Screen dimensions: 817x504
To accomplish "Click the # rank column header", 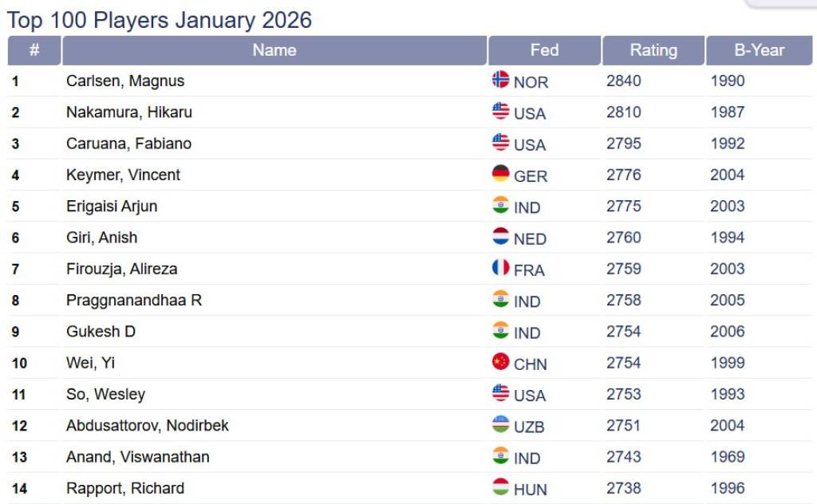I will coord(34,50).
